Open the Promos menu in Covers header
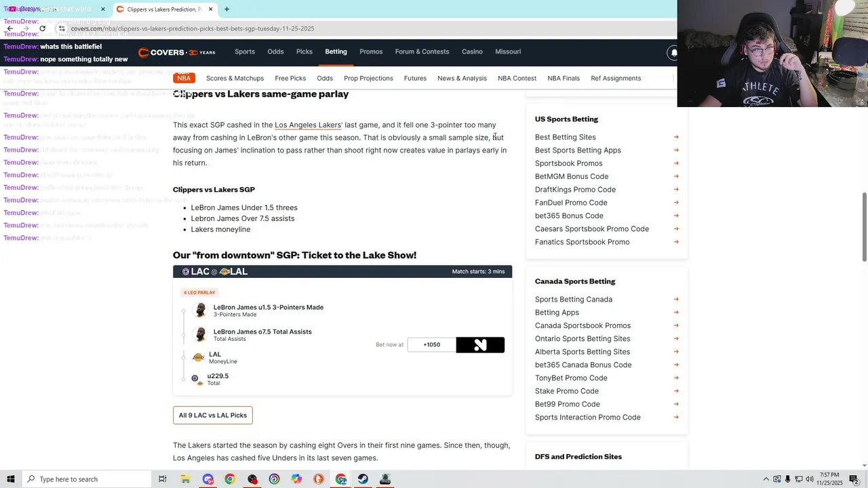This screenshot has width=868, height=488. 371,52
